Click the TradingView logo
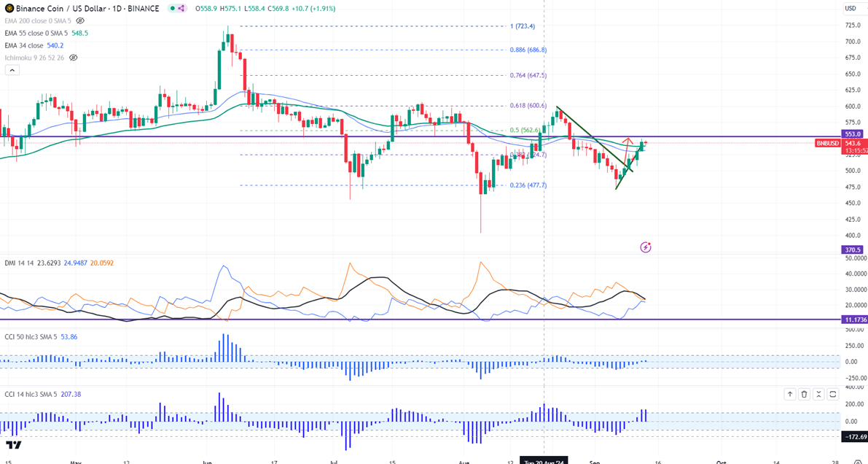This screenshot has width=868, height=464. pyautogui.click(x=14, y=445)
